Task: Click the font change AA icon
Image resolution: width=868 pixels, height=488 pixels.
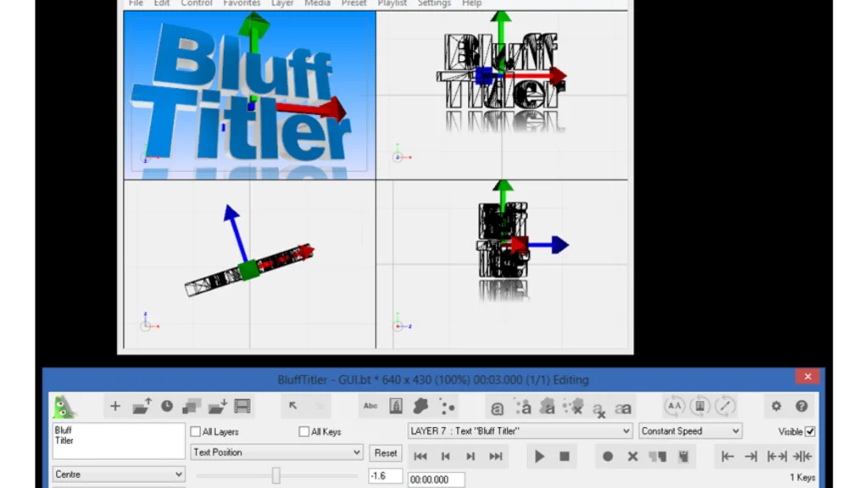Action: (675, 406)
